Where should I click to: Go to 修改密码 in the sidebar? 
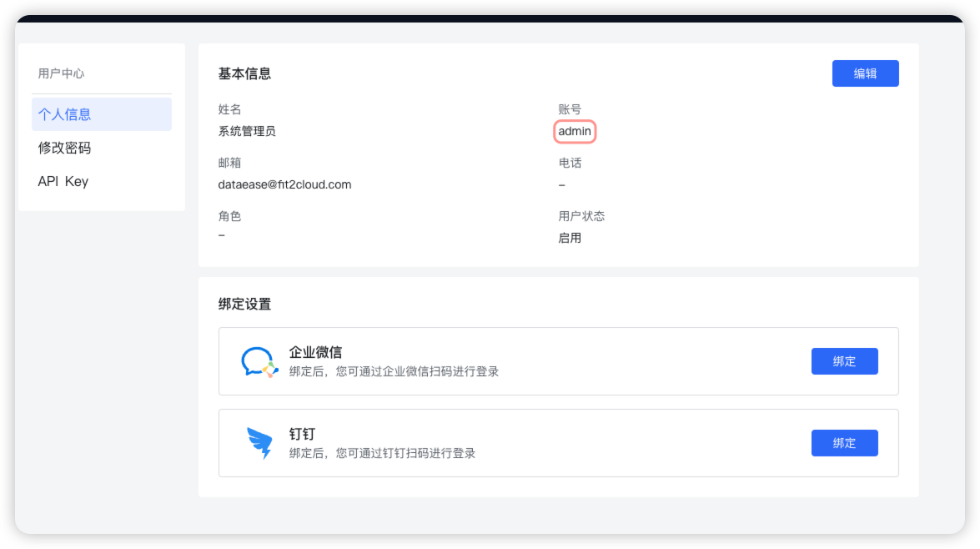pos(65,148)
